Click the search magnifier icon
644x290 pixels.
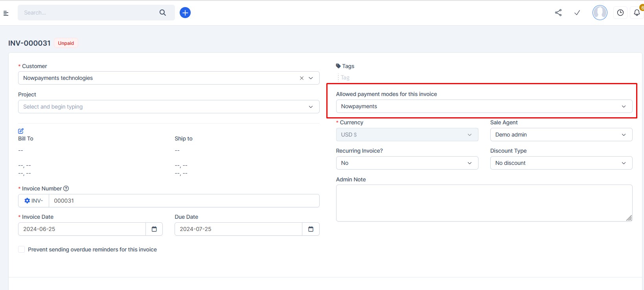[163, 13]
